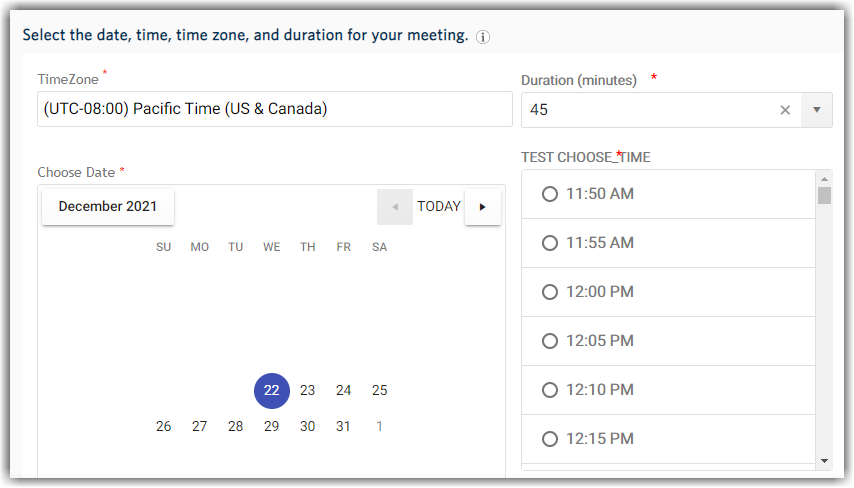Click the info icon beside meeting instructions

tap(483, 37)
